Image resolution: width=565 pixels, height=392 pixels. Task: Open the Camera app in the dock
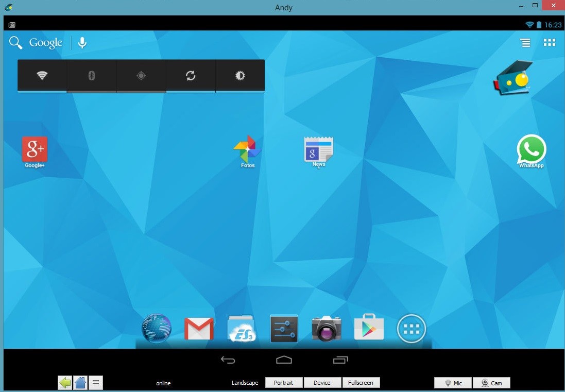click(x=326, y=328)
